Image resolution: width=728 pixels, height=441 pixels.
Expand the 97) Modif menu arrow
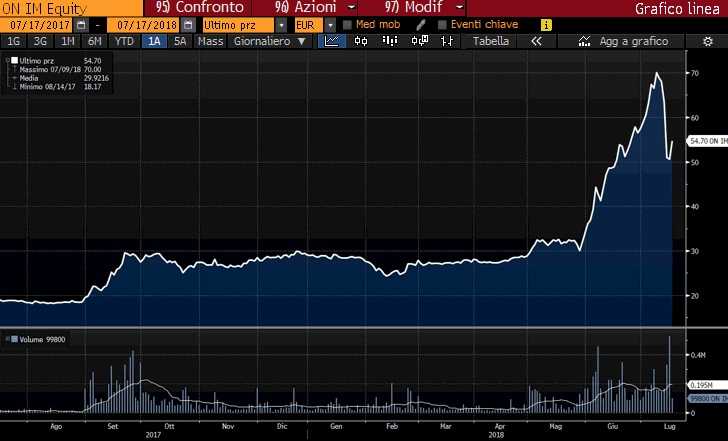click(x=460, y=7)
